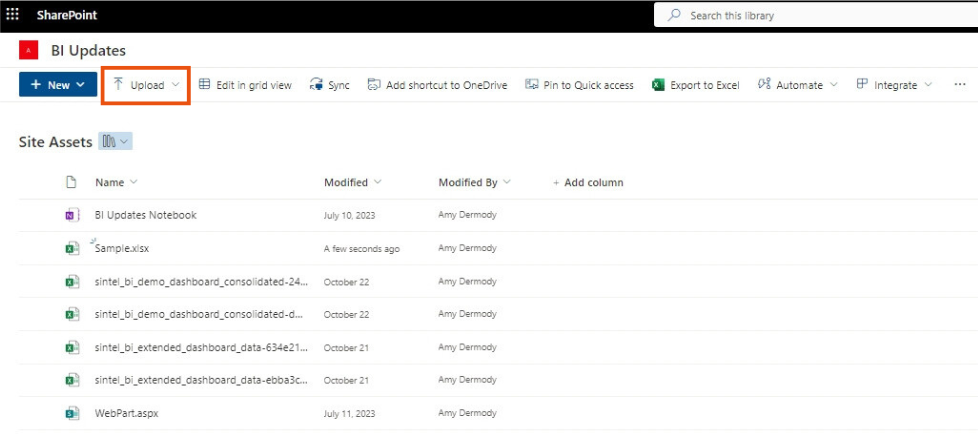
Task: Click the Excel icon of extended_dashboard_data-634e21 file
Action: point(72,347)
